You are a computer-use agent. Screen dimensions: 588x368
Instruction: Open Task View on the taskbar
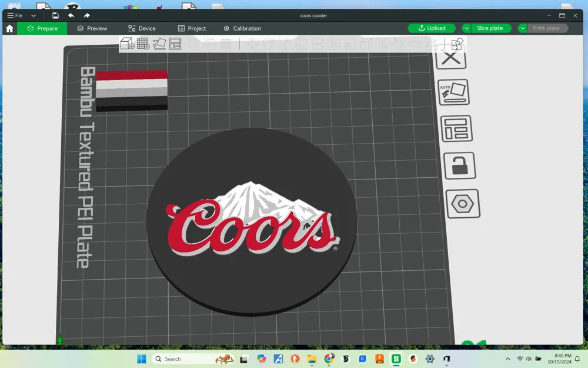244,359
